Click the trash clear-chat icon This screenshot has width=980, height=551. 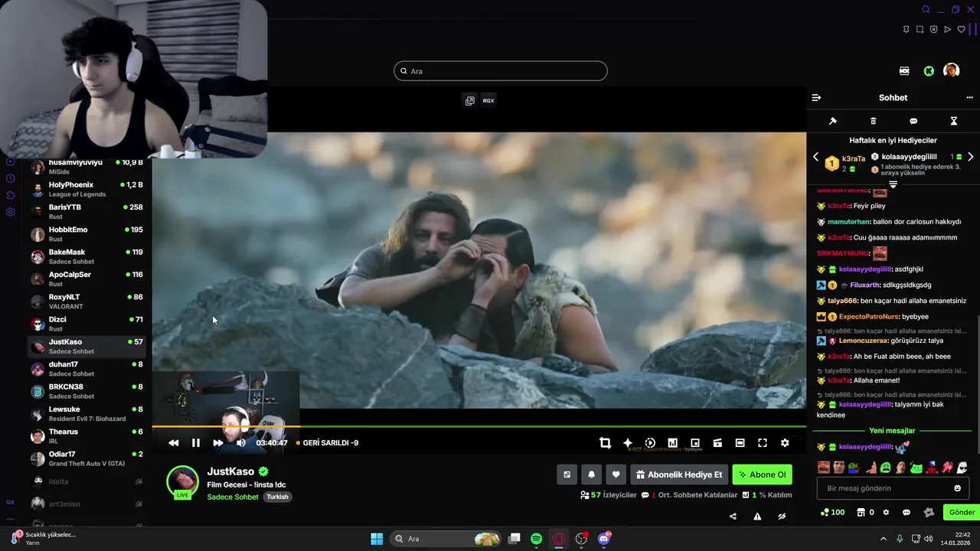tap(874, 121)
